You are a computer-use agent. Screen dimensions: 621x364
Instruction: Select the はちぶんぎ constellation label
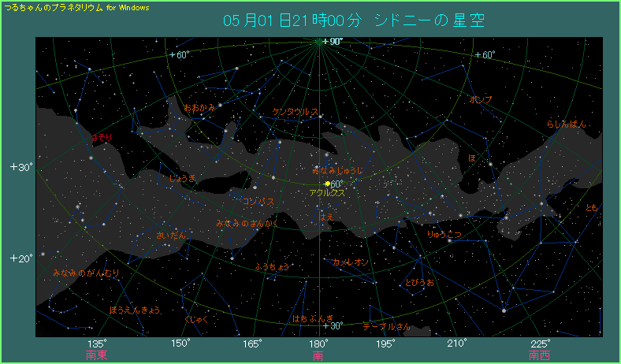pyautogui.click(x=312, y=318)
